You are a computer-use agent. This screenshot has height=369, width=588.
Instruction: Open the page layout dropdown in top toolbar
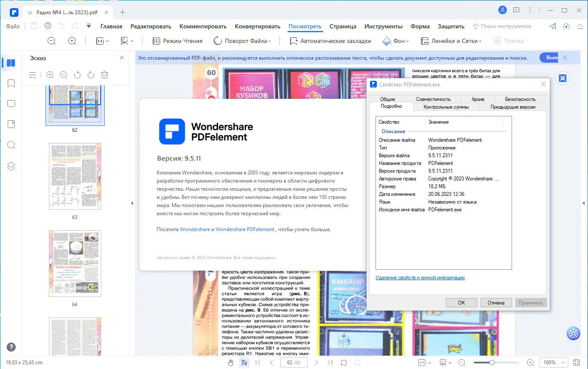(127, 41)
